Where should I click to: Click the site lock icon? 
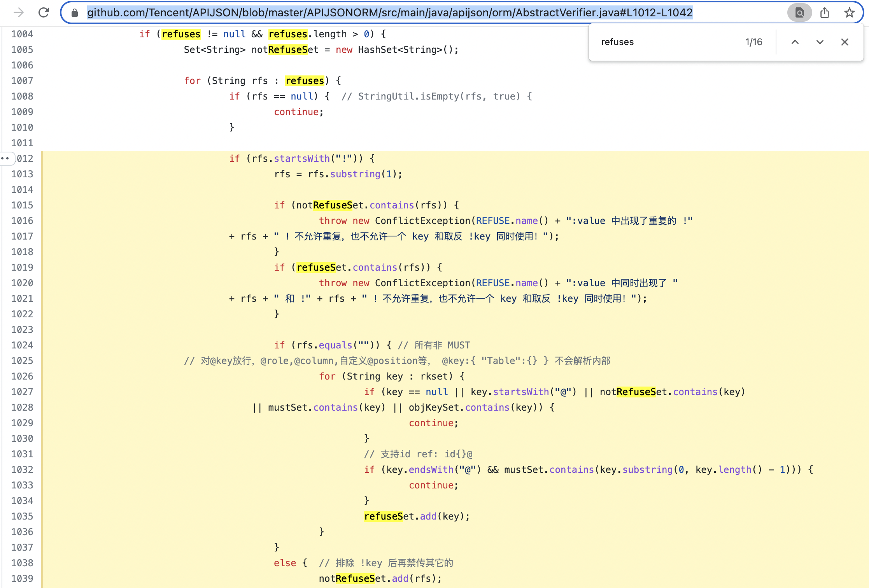75,13
